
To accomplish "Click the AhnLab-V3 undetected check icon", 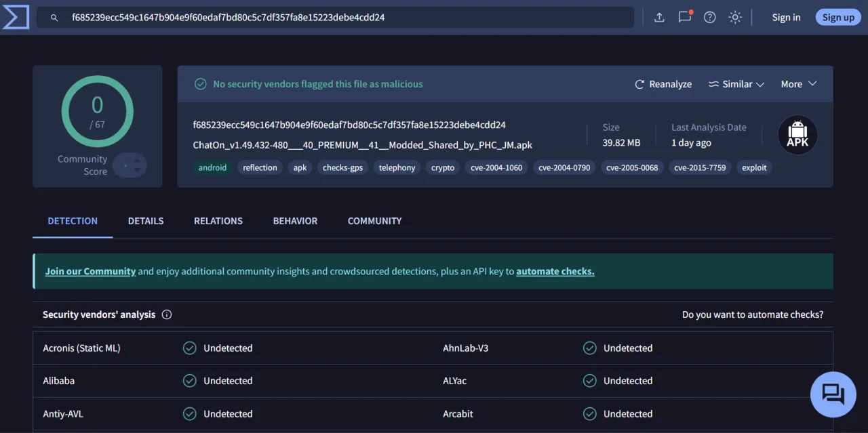I will point(590,348).
